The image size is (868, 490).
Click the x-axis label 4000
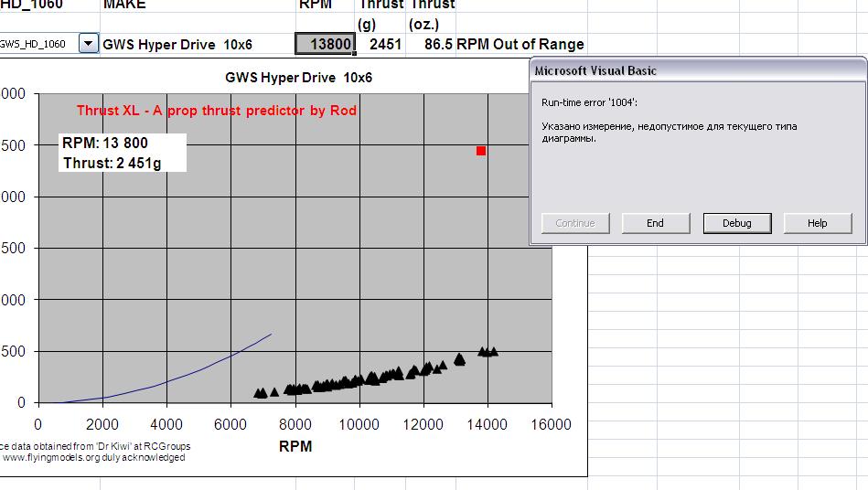click(166, 424)
